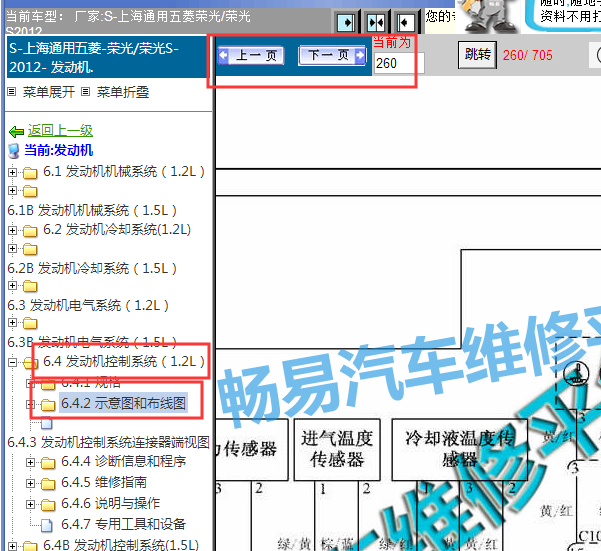Click the green back arrow icon
601x551 pixels.
click(16, 131)
